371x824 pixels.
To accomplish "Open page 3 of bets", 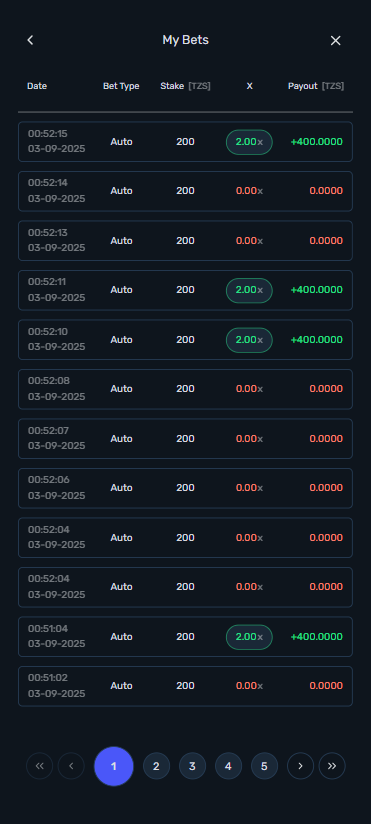I will [192, 766].
